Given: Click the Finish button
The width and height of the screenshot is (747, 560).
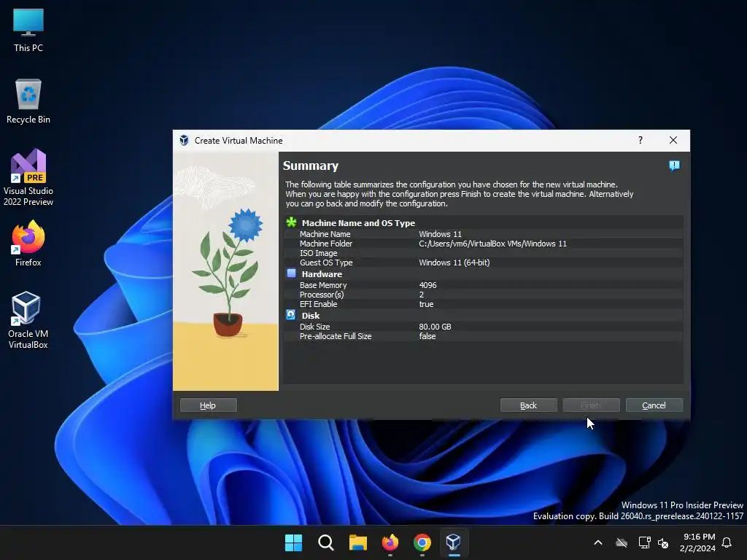Looking at the screenshot, I should coord(591,405).
